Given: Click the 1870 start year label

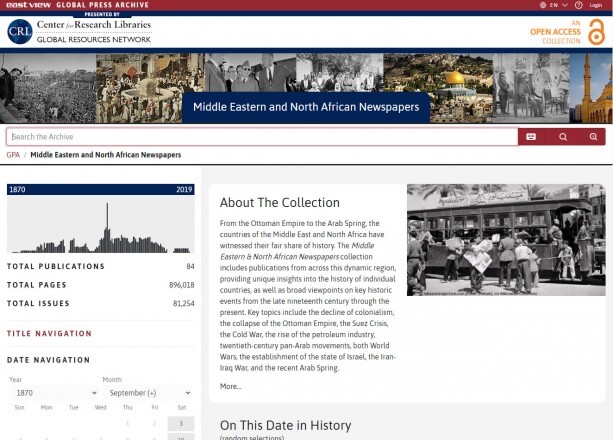Looking at the screenshot, I should (x=17, y=190).
